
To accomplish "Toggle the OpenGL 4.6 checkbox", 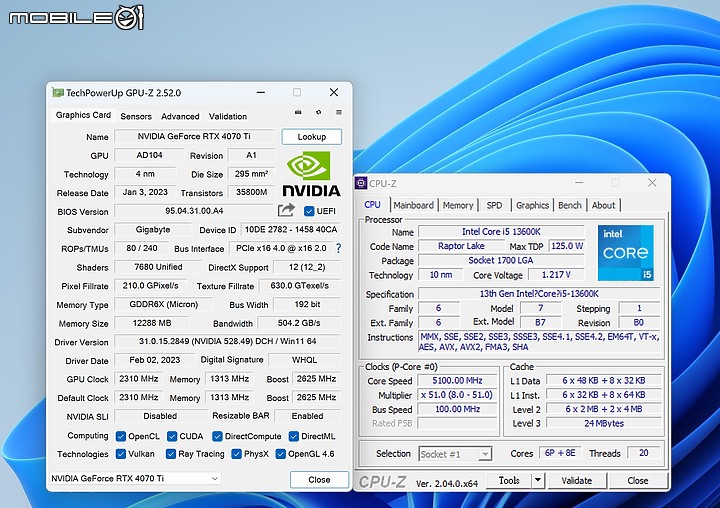I will pos(281,454).
